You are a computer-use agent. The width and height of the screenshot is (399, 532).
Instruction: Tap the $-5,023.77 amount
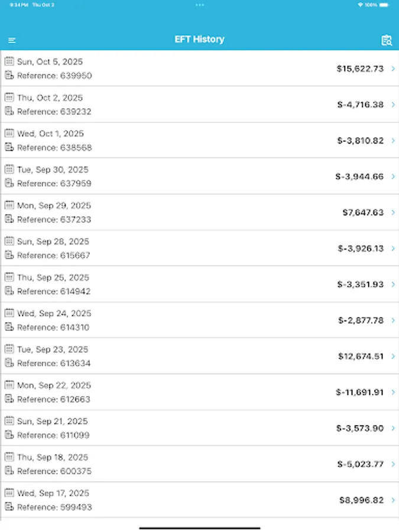[x=360, y=464]
